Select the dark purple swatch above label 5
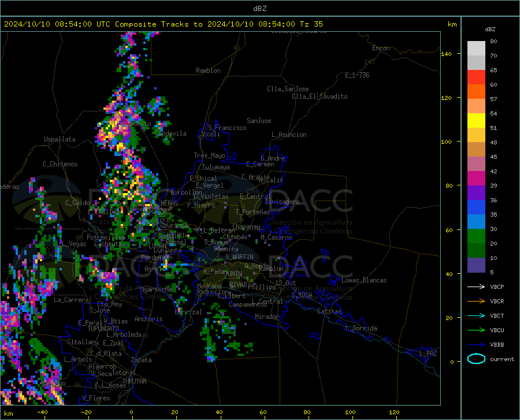The image size is (520, 420). pos(476,265)
